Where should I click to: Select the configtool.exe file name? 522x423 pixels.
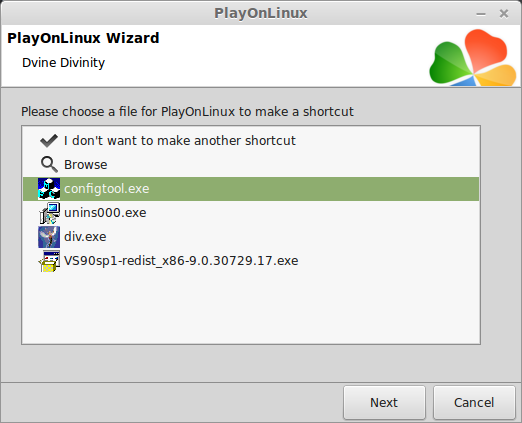tap(107, 189)
